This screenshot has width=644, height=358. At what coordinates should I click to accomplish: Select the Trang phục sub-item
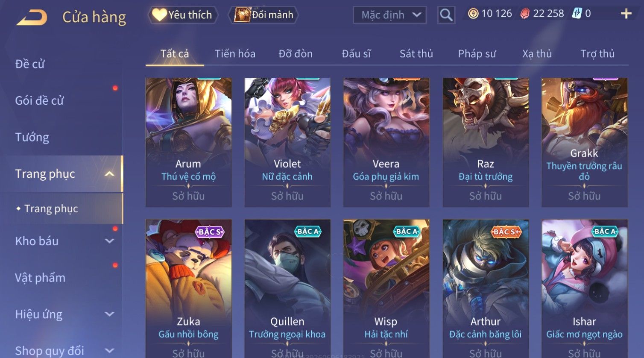coord(51,208)
